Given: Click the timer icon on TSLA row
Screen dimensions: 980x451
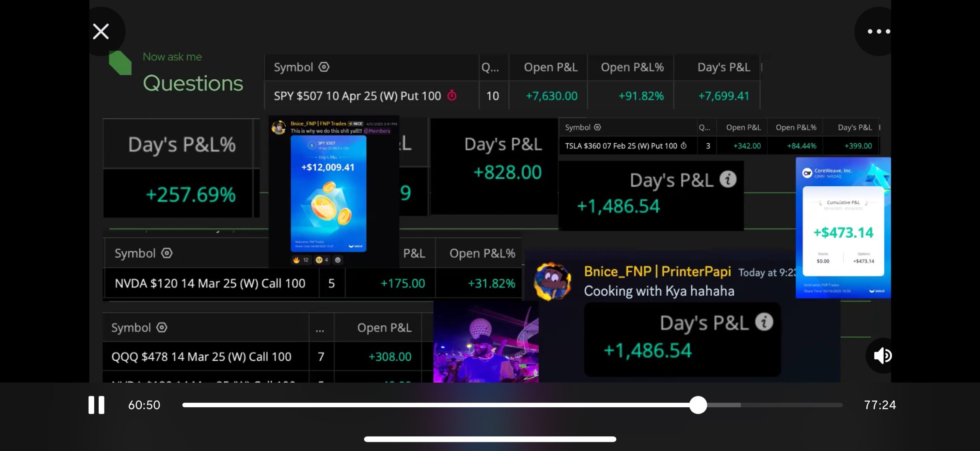Looking at the screenshot, I should [683, 146].
